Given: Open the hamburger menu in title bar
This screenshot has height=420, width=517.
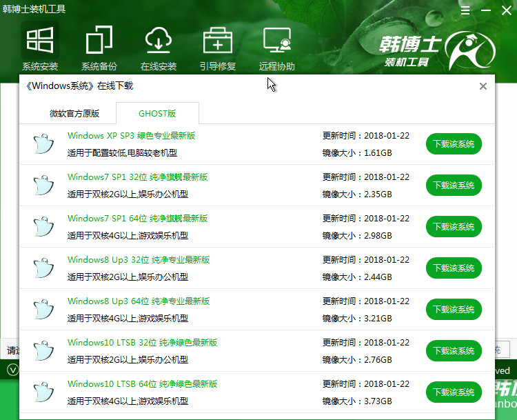Looking at the screenshot, I should point(465,12).
